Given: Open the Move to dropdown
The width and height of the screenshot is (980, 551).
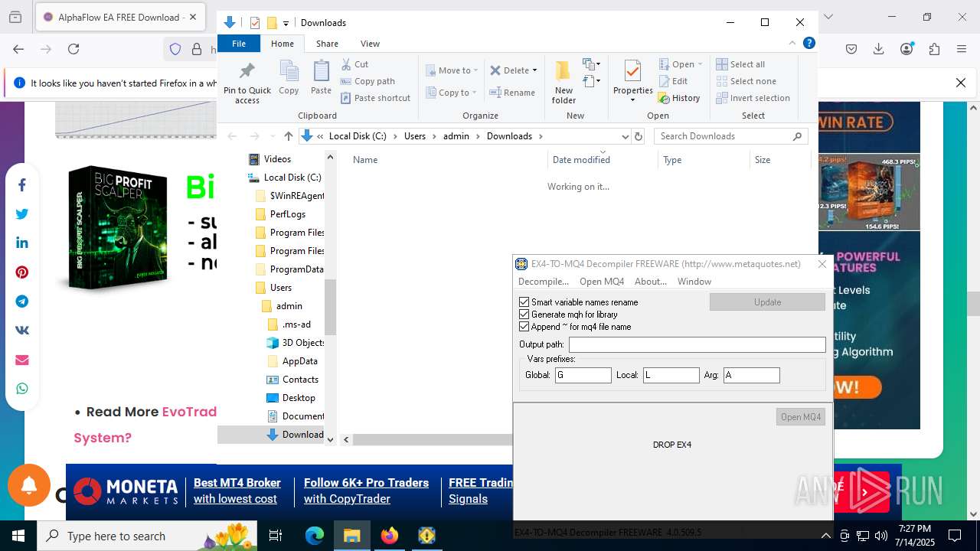Looking at the screenshot, I should [452, 70].
